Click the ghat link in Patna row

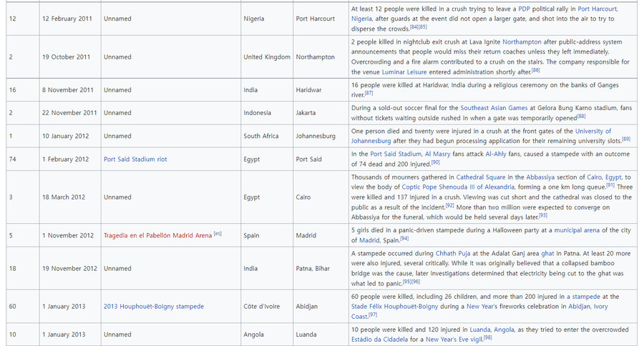547,253
